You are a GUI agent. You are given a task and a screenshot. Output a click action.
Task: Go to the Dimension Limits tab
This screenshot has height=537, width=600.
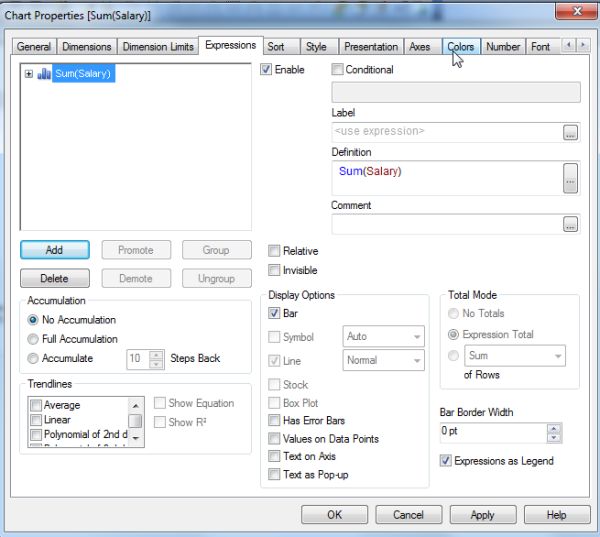158,47
